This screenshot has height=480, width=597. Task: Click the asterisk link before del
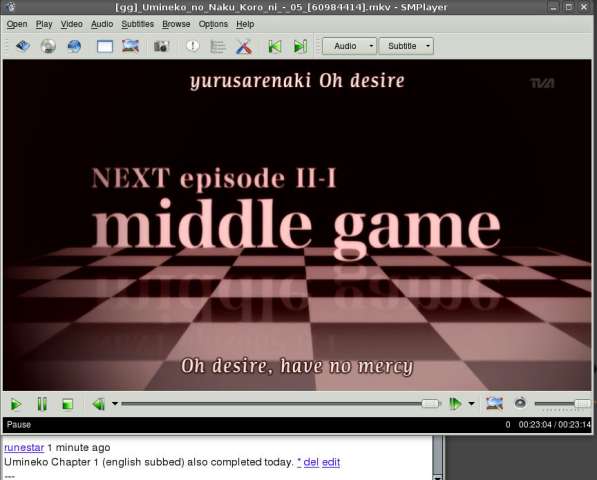tap(299, 462)
